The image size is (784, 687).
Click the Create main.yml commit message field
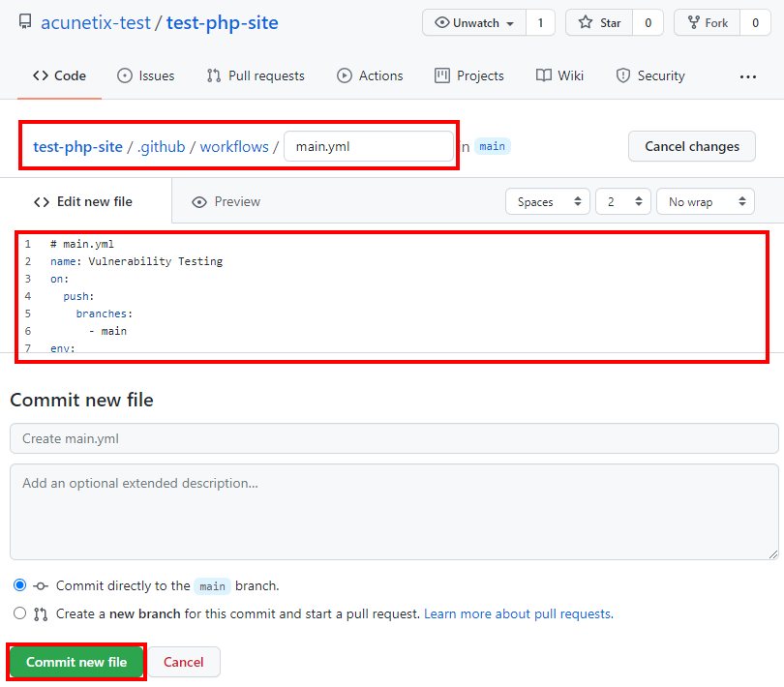[x=394, y=438]
